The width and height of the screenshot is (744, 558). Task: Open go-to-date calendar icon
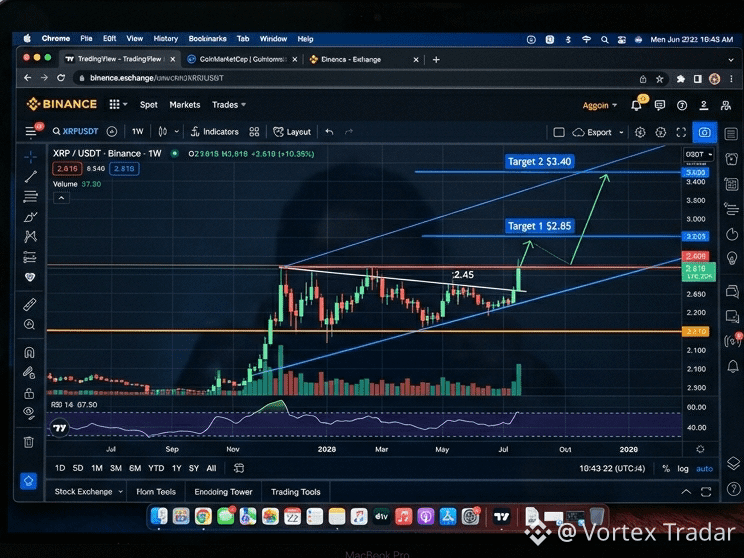239,468
